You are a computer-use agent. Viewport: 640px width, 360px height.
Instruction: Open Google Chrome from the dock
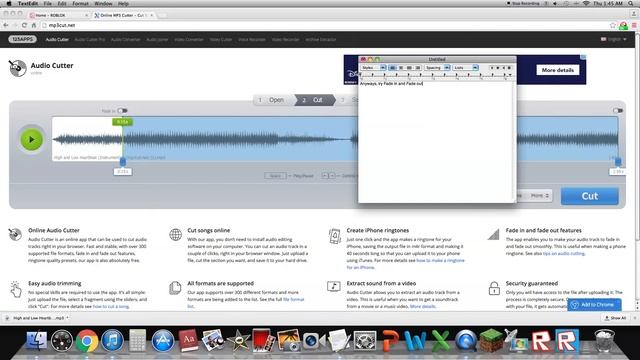coord(87,340)
